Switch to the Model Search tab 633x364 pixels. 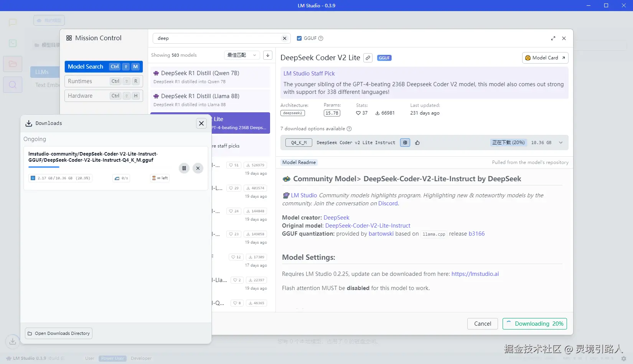coord(104,67)
